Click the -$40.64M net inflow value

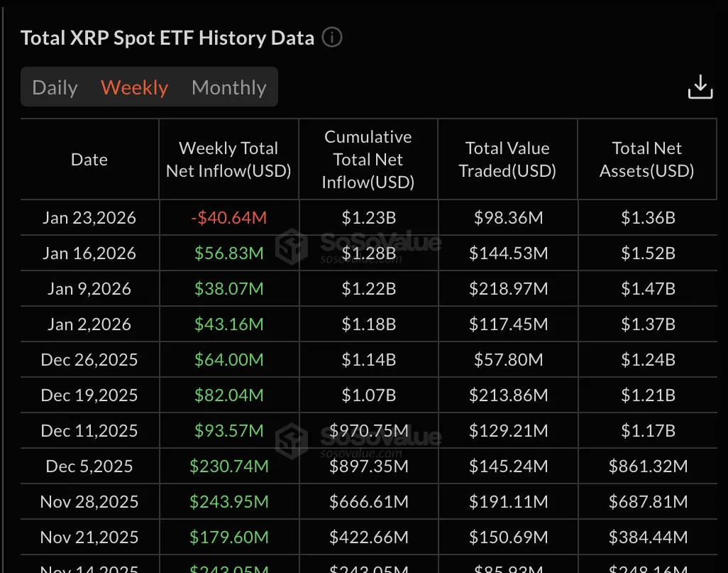[228, 218]
